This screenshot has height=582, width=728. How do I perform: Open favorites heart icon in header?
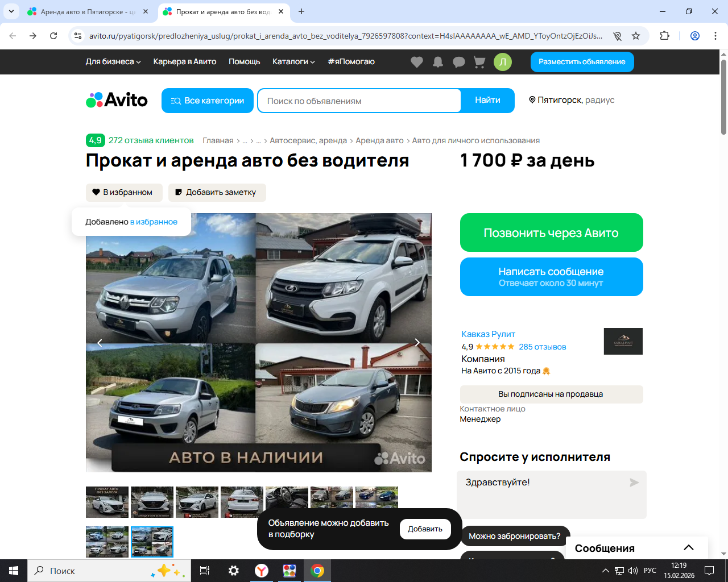(417, 62)
